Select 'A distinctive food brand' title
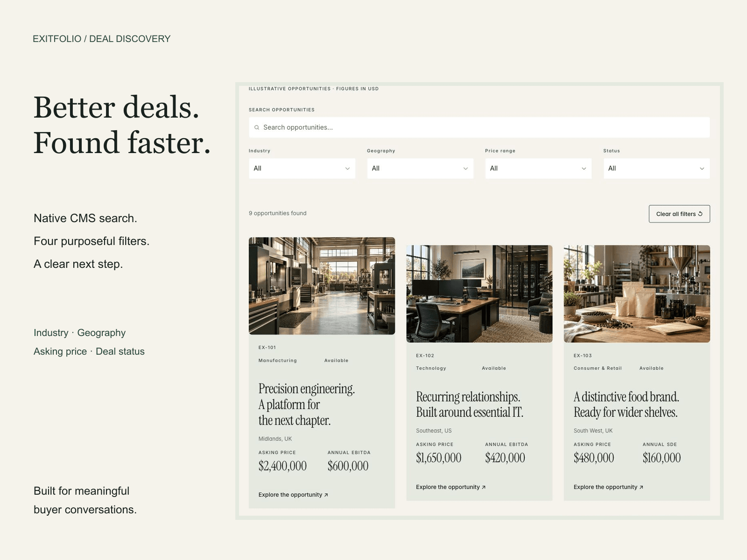This screenshot has width=747, height=560. [x=626, y=405]
